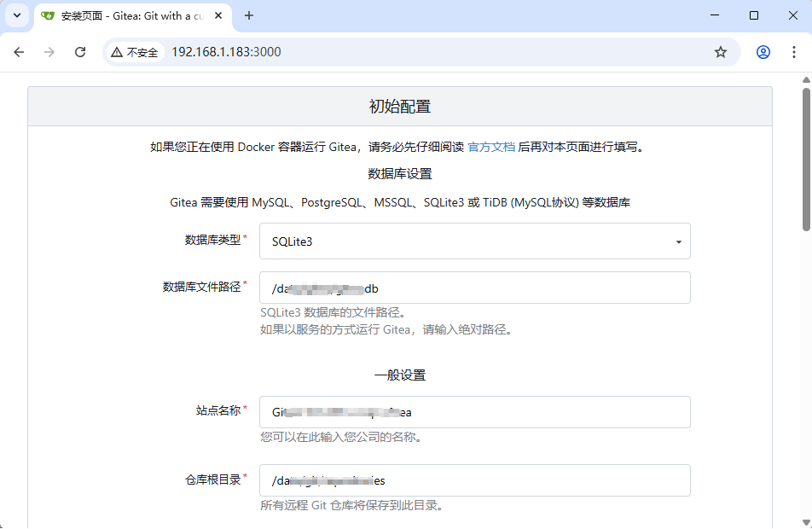Go forward to next page
This screenshot has width=812, height=529.
tap(49, 52)
